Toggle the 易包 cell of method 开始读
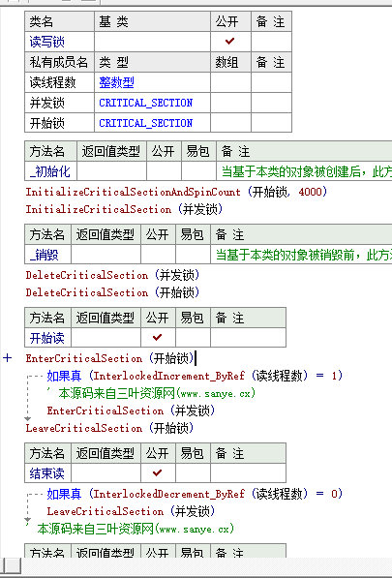The width and height of the screenshot is (392, 578). click(193, 337)
